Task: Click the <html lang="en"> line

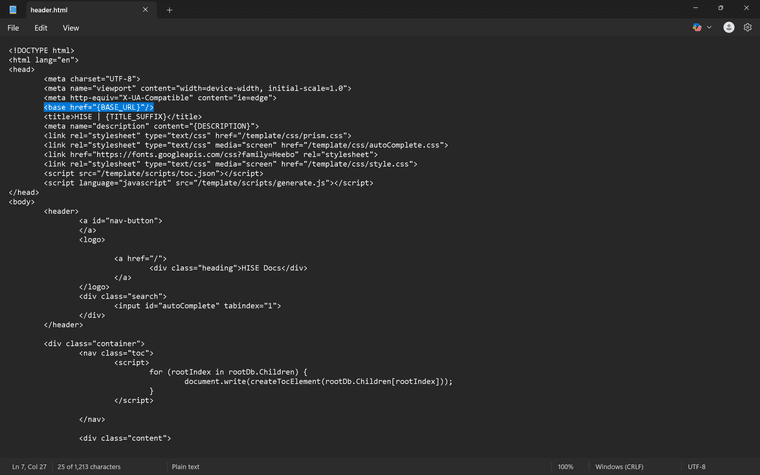Action: (44, 60)
